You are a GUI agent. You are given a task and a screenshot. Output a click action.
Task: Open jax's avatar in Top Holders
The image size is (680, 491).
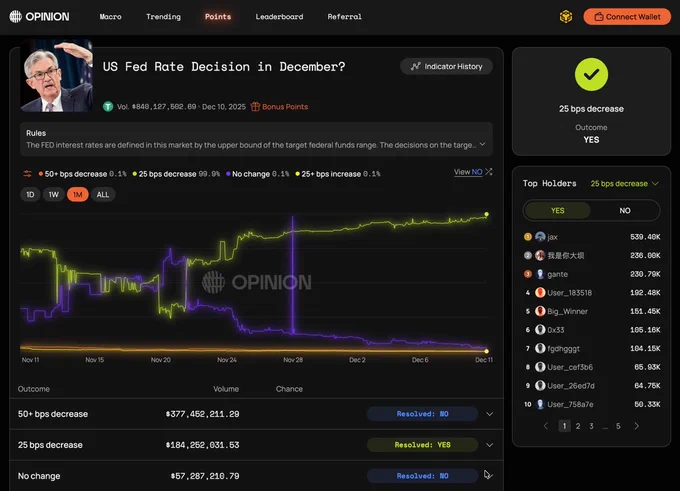[x=540, y=237]
